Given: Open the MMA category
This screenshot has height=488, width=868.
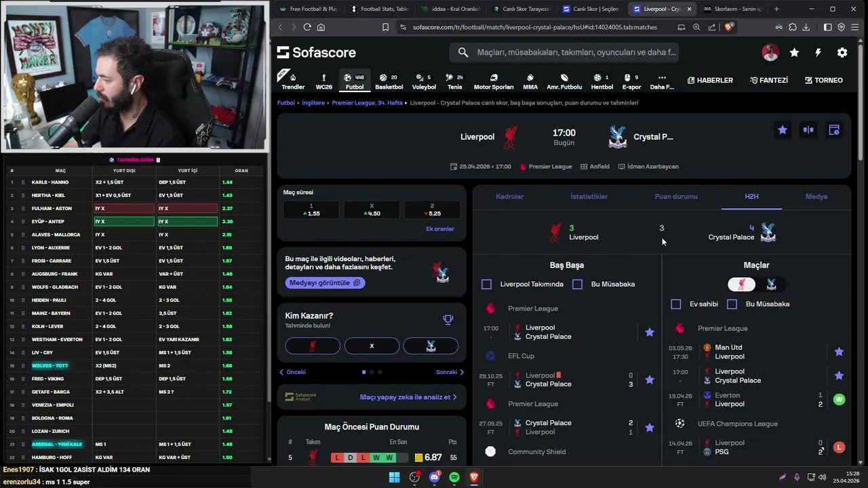Looking at the screenshot, I should coord(530,81).
